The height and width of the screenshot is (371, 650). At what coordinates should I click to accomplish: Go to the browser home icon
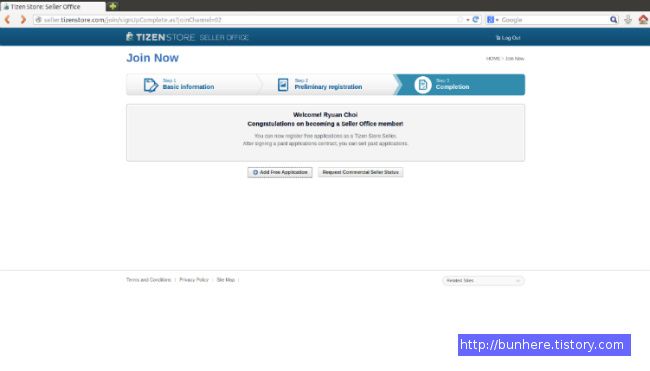click(643, 19)
